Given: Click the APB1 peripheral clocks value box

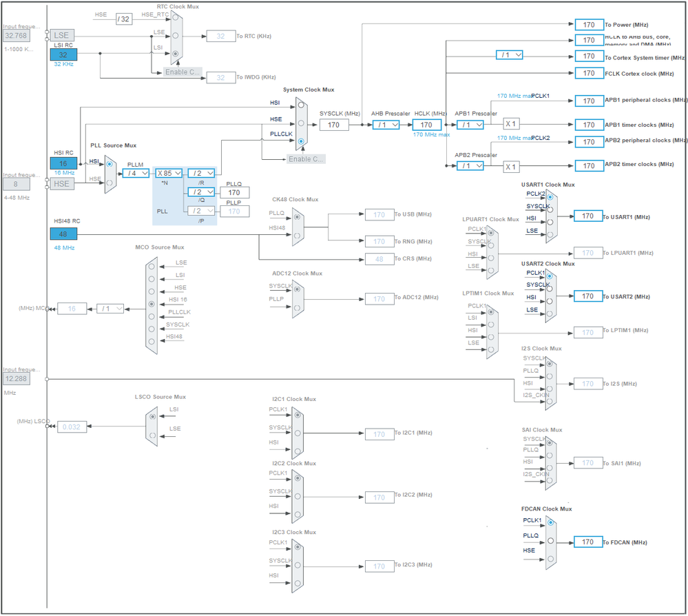Looking at the screenshot, I should [590, 101].
